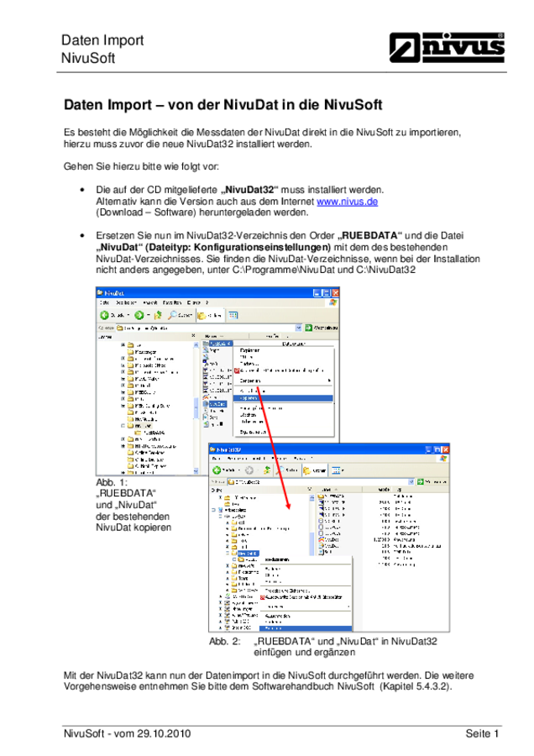
Task: Select the highlighted RUEBDATA folder in NivuDat file list
Action: [x=217, y=344]
